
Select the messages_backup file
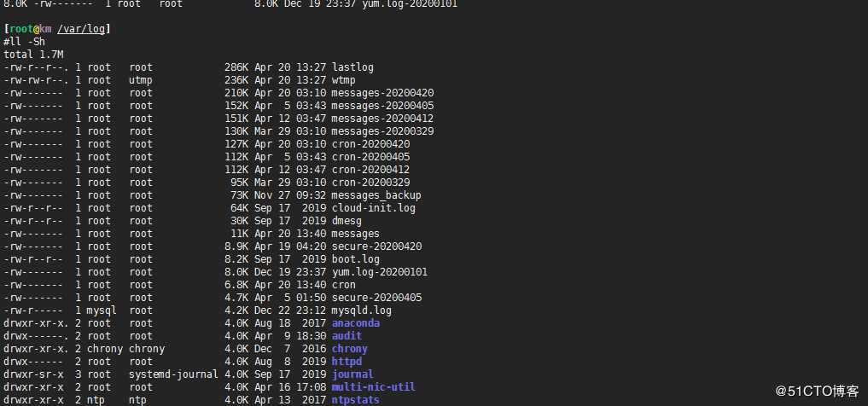pos(376,195)
